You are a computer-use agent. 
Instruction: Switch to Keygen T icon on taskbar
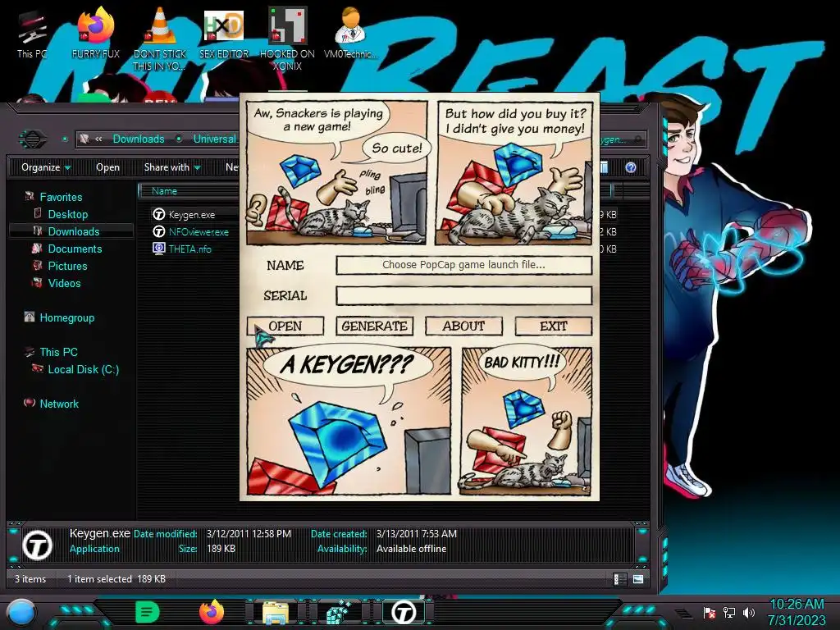tap(404, 612)
